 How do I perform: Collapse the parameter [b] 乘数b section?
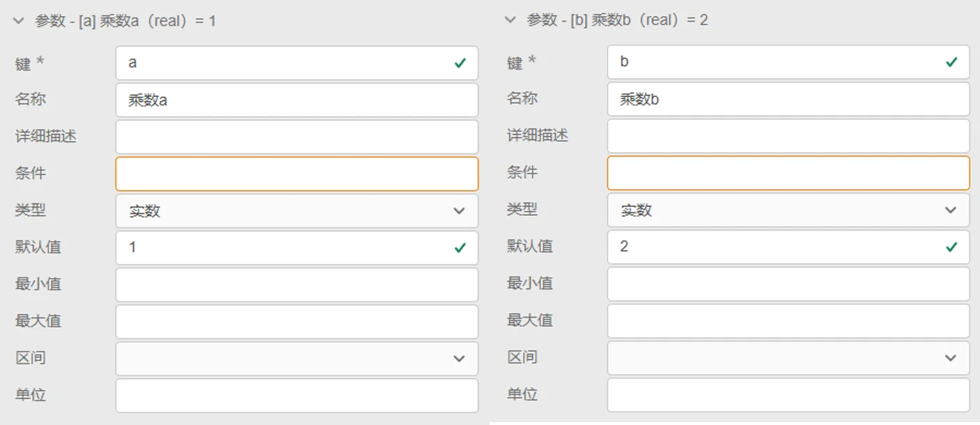click(511, 20)
